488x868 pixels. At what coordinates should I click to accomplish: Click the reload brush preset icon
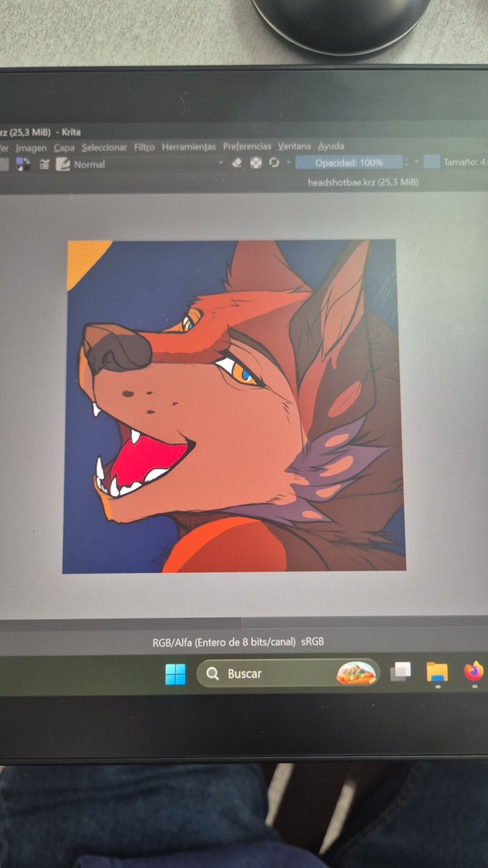(x=274, y=163)
